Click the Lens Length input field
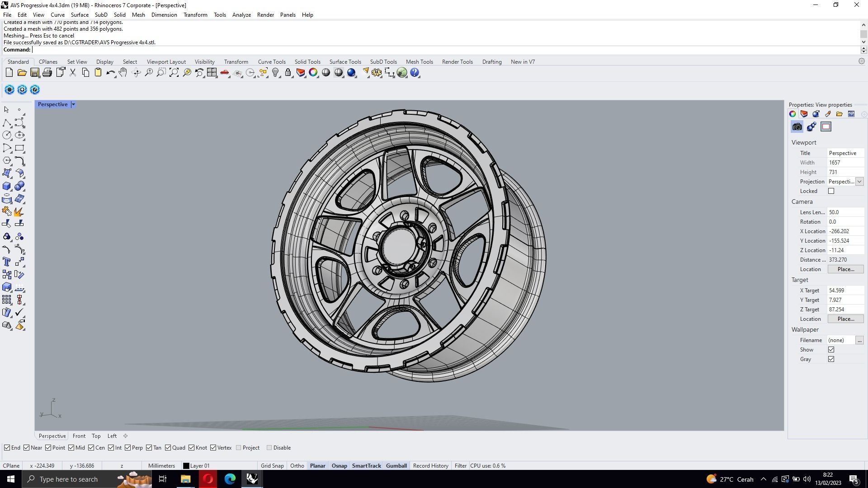The image size is (868, 488). click(x=845, y=212)
